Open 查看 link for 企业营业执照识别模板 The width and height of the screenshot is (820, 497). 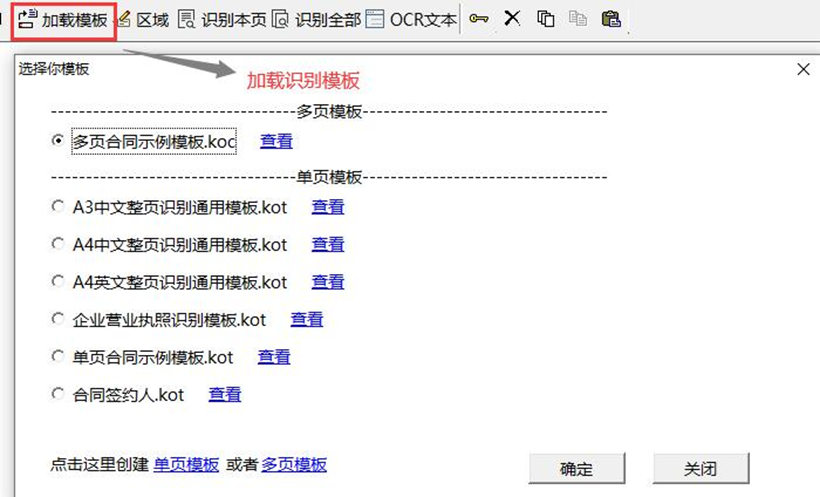307,320
